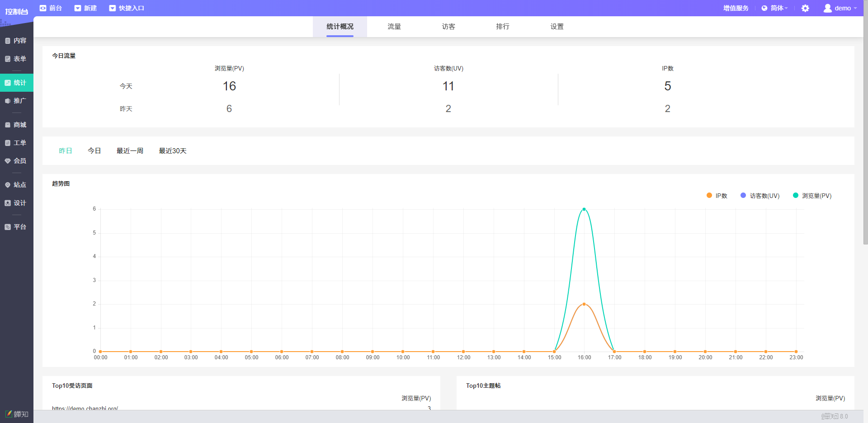The width and height of the screenshot is (868, 423).
Task: Open the demo user account dropdown
Action: [x=840, y=8]
